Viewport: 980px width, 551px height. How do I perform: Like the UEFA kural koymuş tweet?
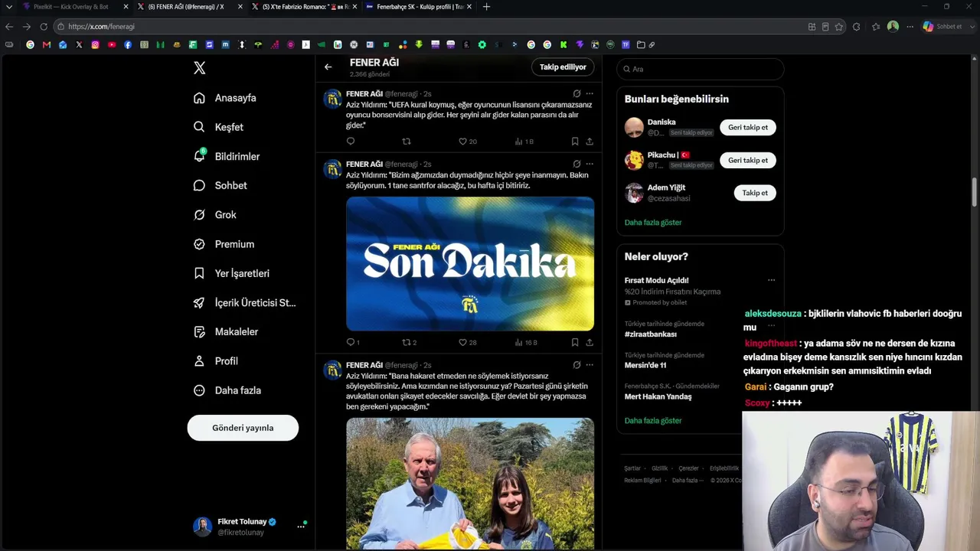[x=467, y=142]
